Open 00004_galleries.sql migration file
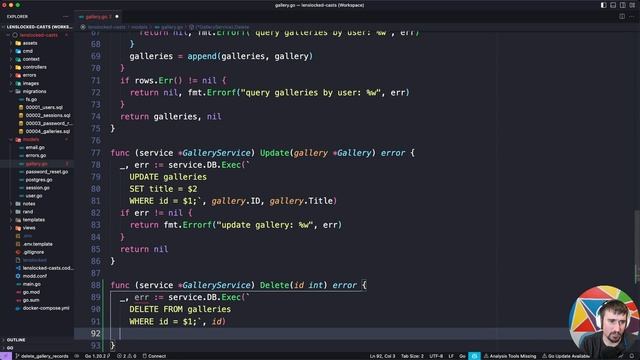Image resolution: width=640 pixels, height=360 pixels. point(48,131)
